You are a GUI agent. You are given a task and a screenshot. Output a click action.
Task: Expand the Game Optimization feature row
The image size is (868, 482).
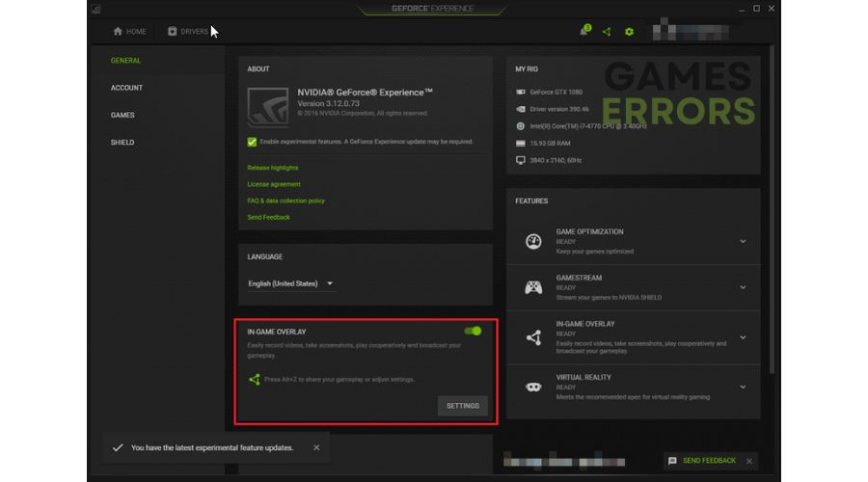[x=742, y=242]
